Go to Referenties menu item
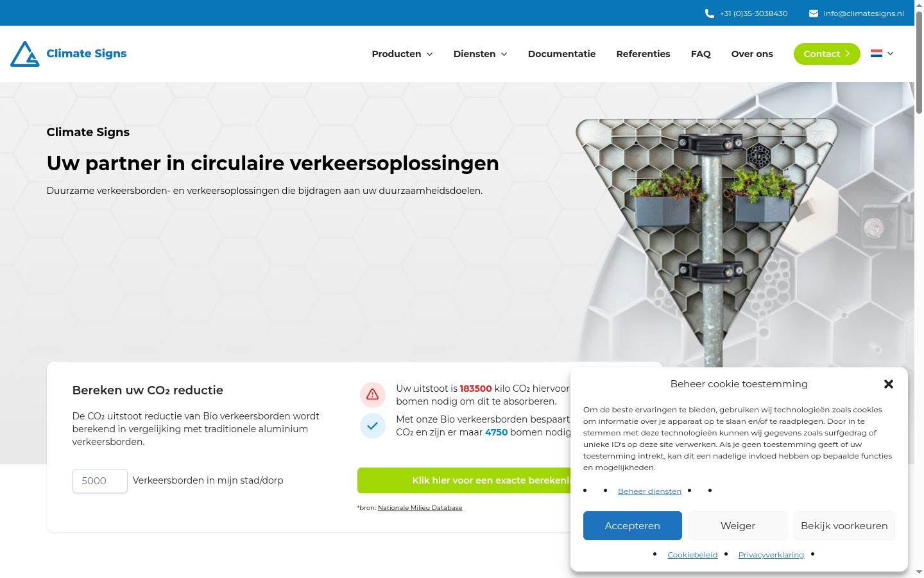 pyautogui.click(x=643, y=54)
